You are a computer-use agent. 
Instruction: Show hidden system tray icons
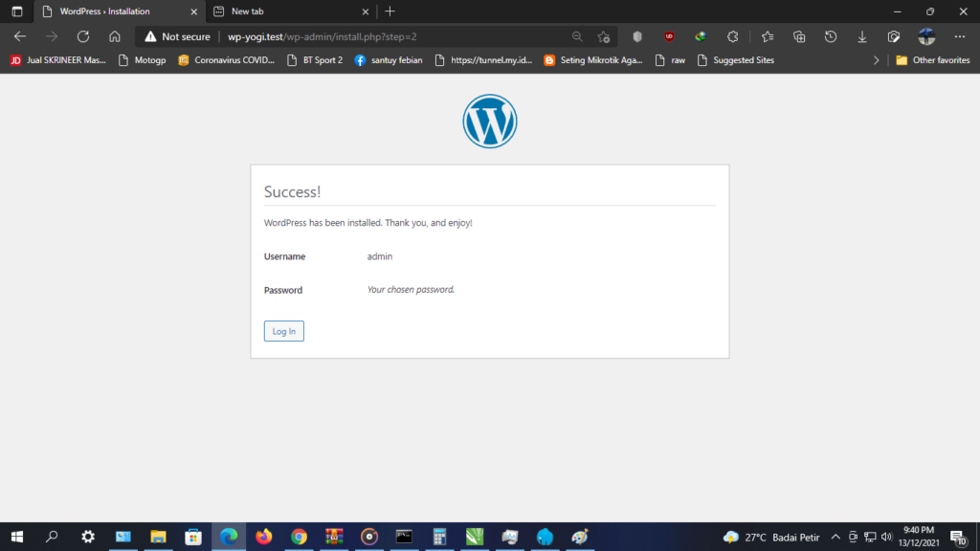click(x=835, y=537)
